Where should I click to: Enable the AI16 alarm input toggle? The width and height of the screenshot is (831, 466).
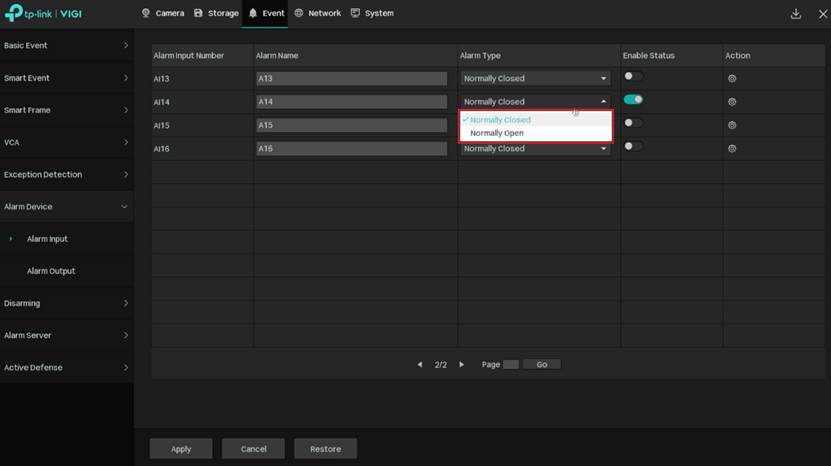click(x=632, y=146)
